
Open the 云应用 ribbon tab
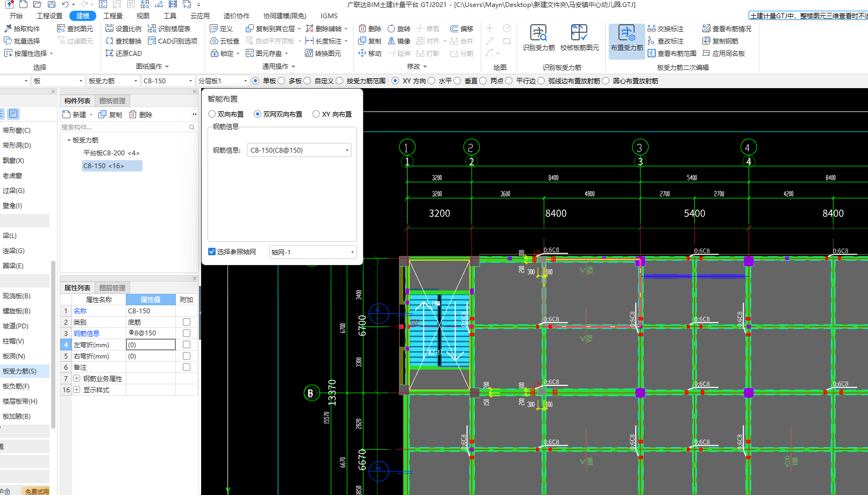pyautogui.click(x=200, y=16)
